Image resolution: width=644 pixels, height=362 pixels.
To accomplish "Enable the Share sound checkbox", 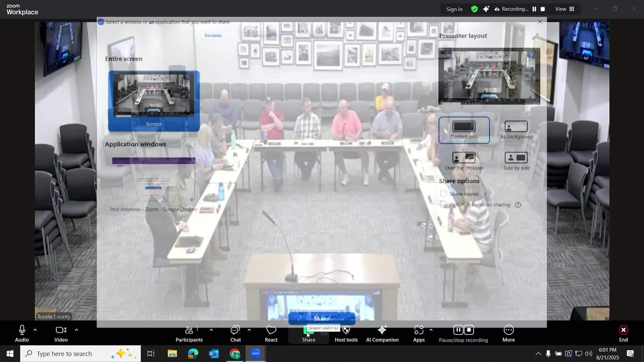I will coord(443,193).
